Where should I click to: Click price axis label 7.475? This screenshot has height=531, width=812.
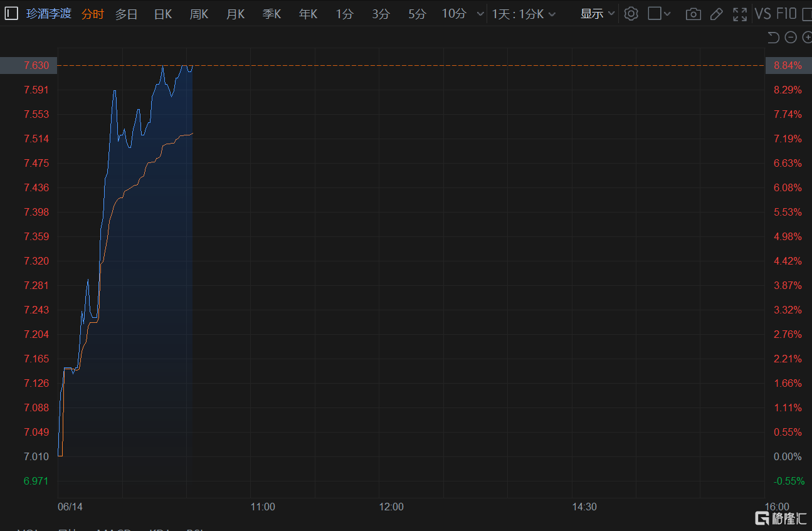[36, 163]
